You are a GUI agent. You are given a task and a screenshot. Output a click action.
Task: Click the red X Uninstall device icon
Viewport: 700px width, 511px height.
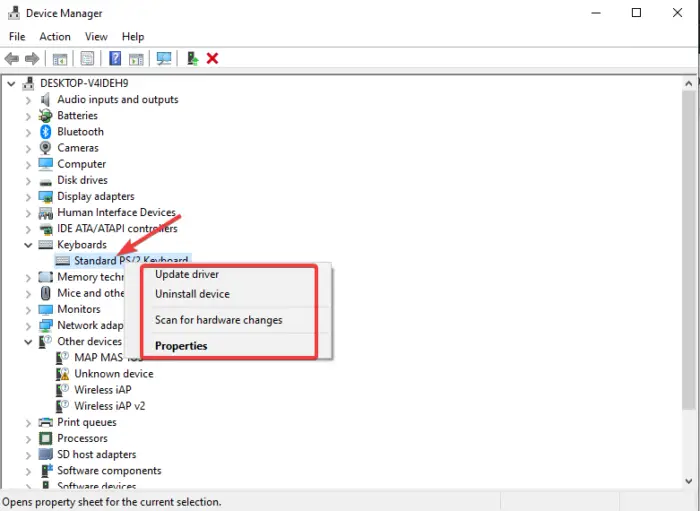[212, 58]
